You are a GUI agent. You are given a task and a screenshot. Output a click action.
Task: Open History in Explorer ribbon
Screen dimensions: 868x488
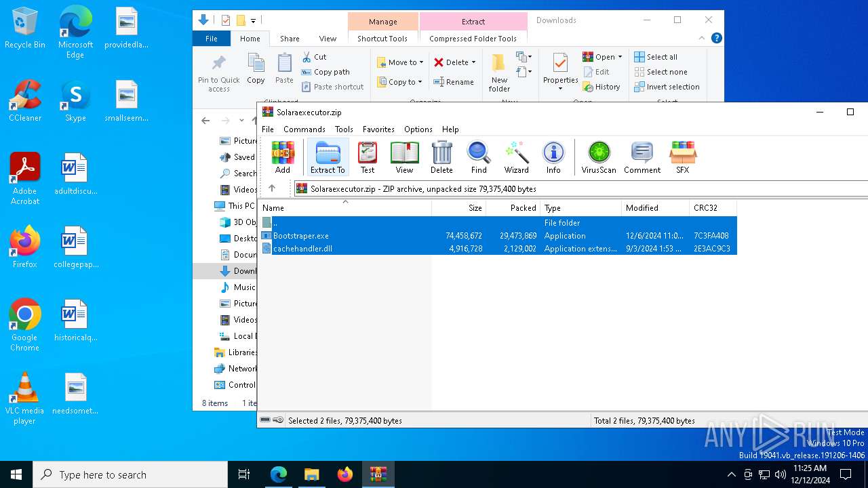(x=601, y=87)
